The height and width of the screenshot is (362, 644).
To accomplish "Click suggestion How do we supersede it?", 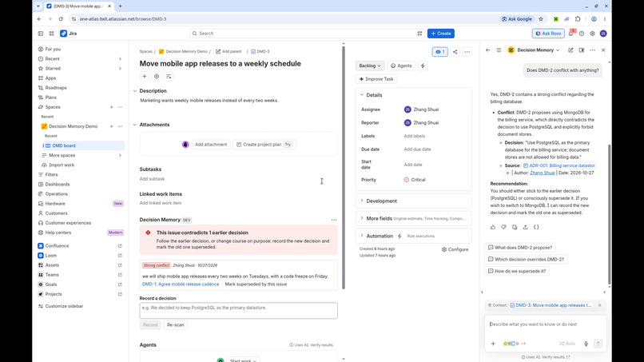I will click(517, 271).
